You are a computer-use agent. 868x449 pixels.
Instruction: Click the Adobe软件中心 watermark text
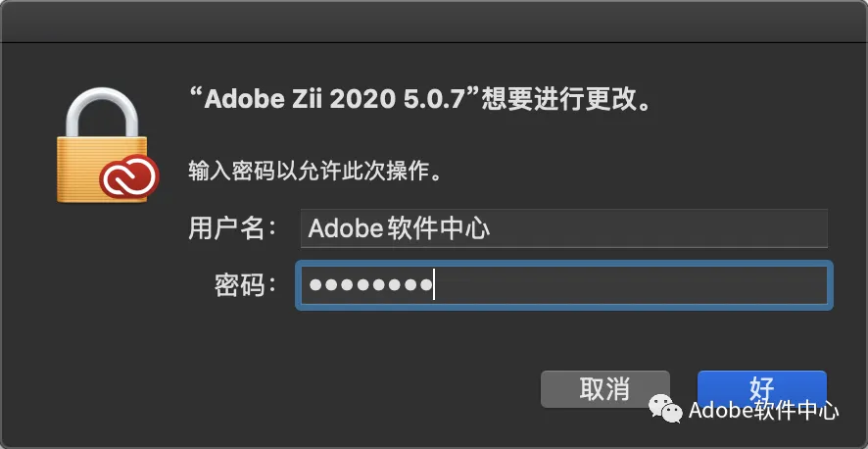click(x=764, y=411)
